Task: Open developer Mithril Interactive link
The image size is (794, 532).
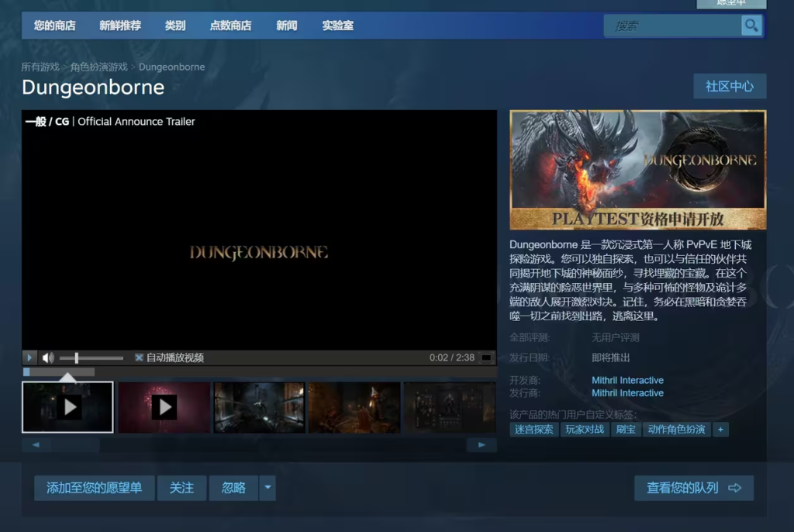Action: [x=627, y=380]
